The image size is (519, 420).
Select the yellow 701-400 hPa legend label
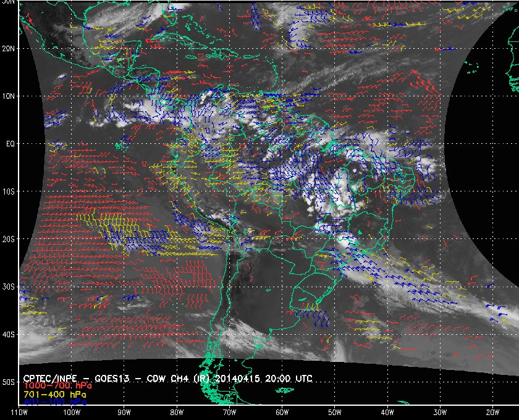[55, 395]
